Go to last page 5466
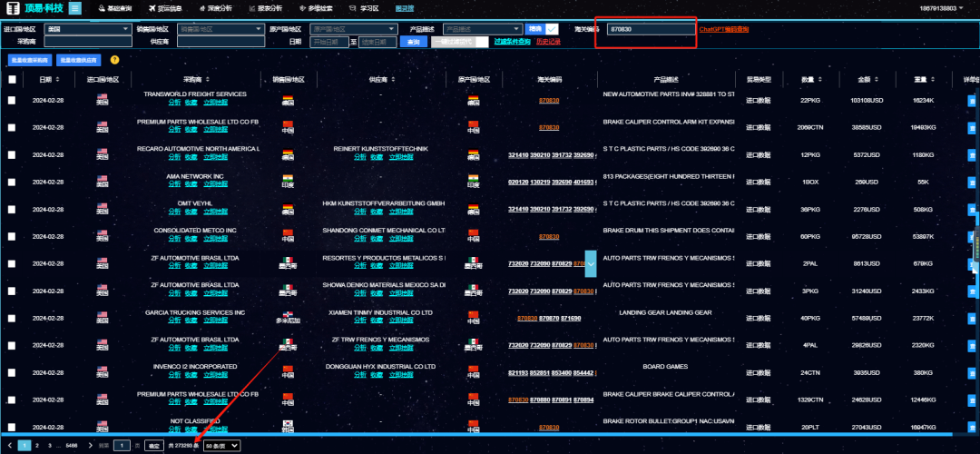This screenshot has width=980, height=454. pyautogui.click(x=72, y=445)
